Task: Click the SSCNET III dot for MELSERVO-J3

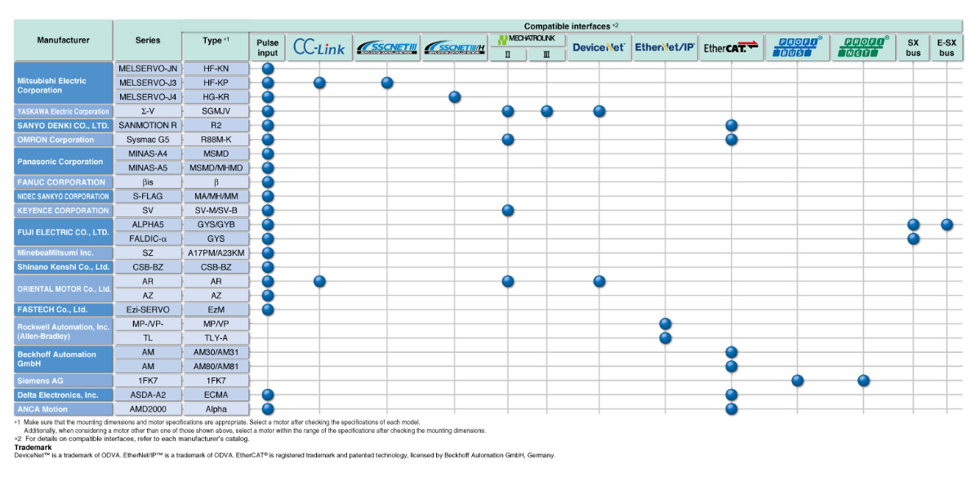Action: pos(387,83)
